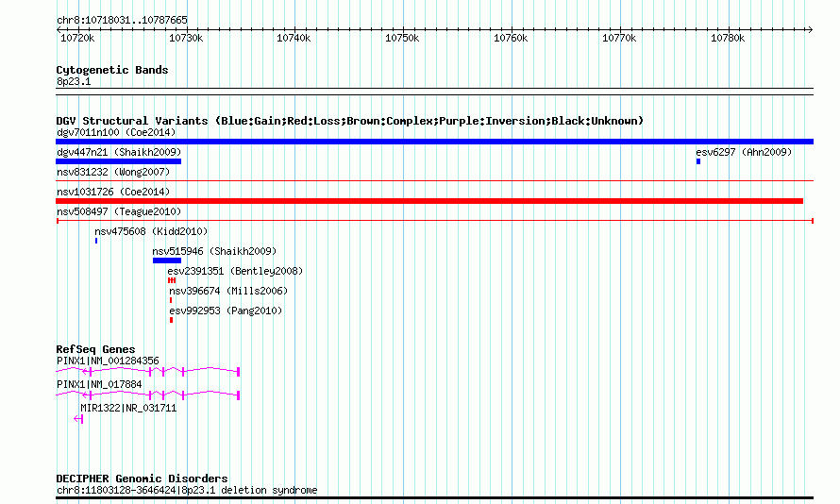
Task: Select the MIR1322 magenta arrow glyph
Action: [x=78, y=419]
